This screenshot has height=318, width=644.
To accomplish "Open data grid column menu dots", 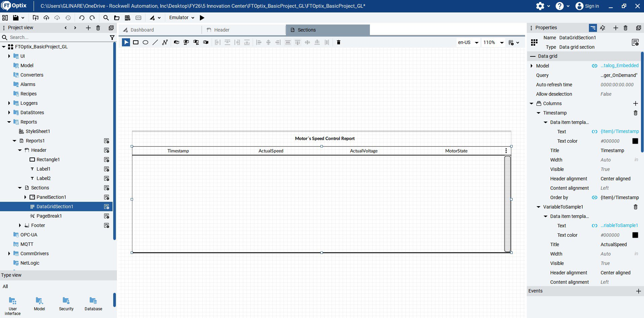I will coord(506,151).
